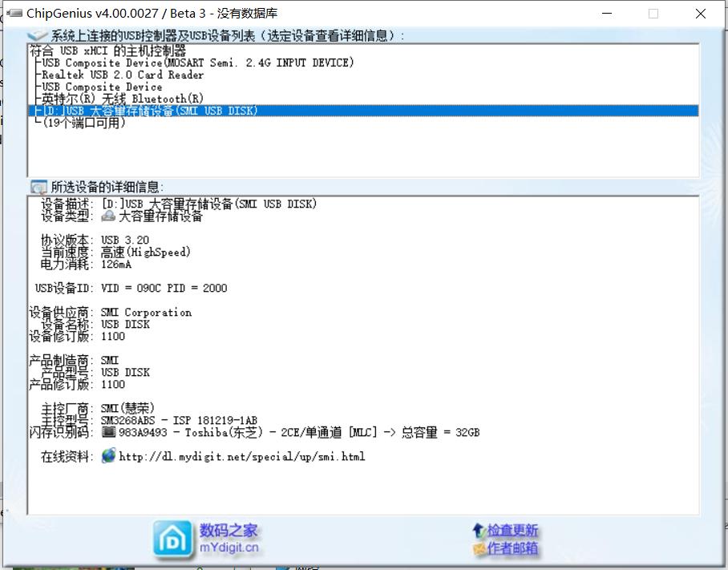The height and width of the screenshot is (570, 728).
Task: Click the check update arrow icon
Action: pyautogui.click(x=479, y=531)
